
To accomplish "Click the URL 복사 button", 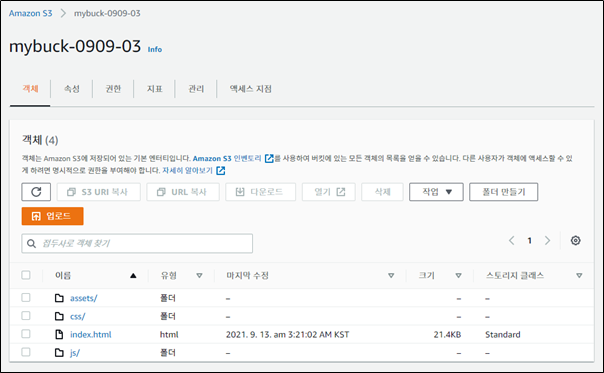I will tap(183, 192).
